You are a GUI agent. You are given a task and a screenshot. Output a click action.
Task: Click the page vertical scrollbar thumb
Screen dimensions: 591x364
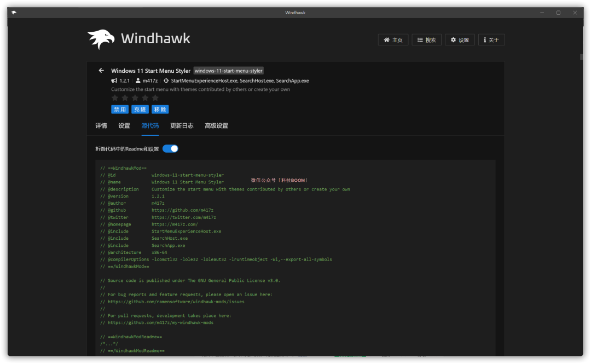pos(581,57)
